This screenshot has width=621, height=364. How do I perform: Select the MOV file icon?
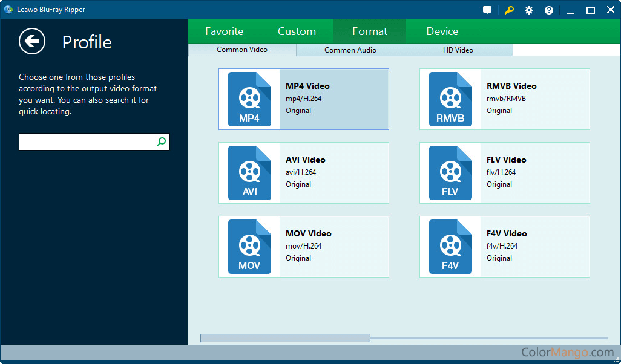[x=249, y=247]
